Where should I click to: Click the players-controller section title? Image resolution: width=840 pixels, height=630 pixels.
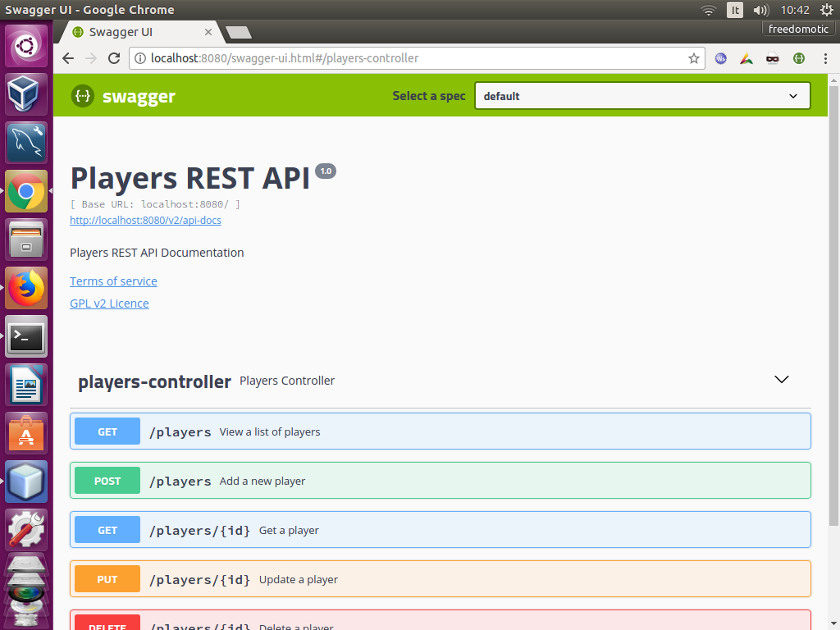155,381
